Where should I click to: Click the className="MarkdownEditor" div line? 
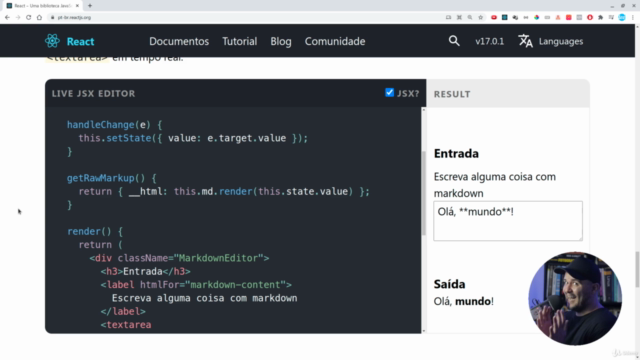(179, 258)
